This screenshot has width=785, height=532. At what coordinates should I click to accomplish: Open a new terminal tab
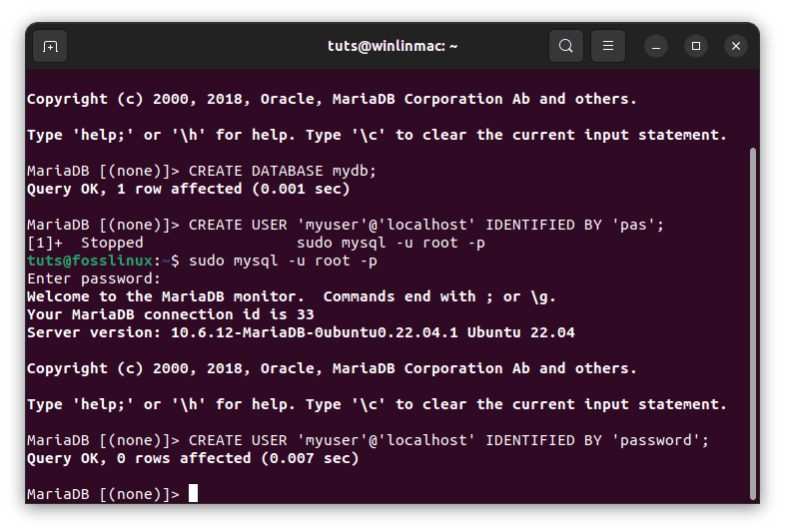click(50, 47)
